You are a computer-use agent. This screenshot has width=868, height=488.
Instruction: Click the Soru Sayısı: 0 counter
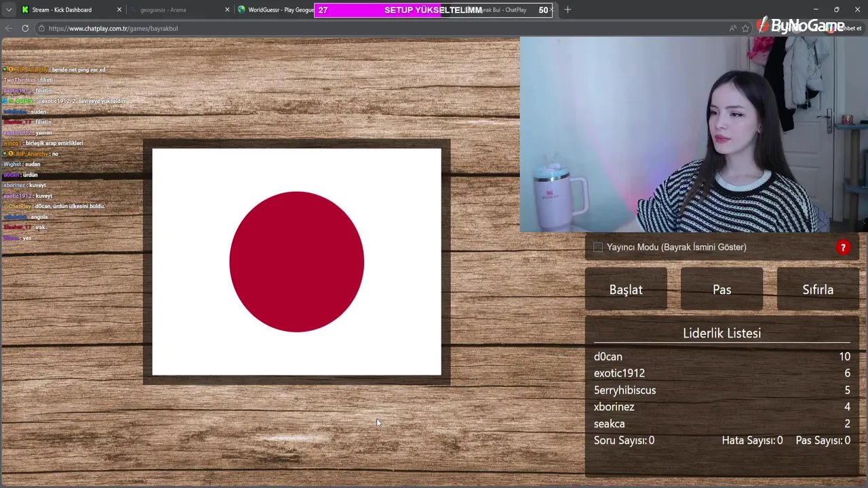click(624, 441)
